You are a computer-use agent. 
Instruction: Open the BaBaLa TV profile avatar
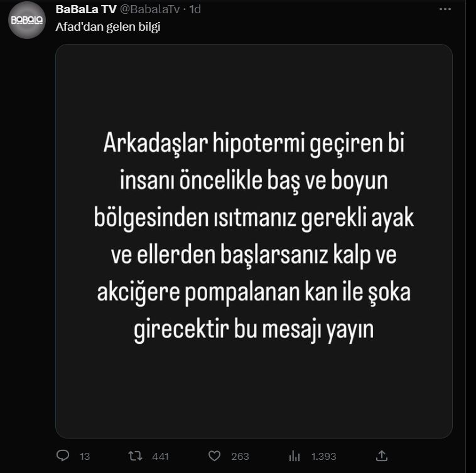pyautogui.click(x=27, y=20)
